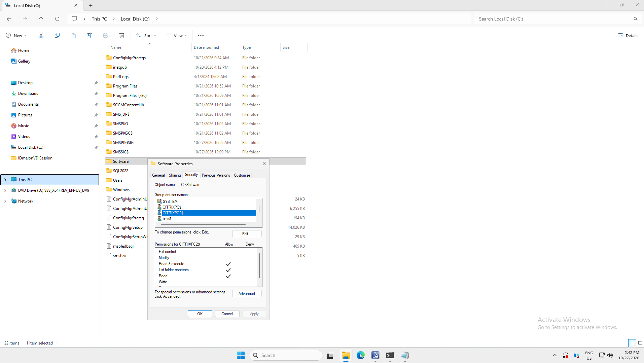
Task: Expand the DVD Drive (D:) tree node
Action: (5, 190)
